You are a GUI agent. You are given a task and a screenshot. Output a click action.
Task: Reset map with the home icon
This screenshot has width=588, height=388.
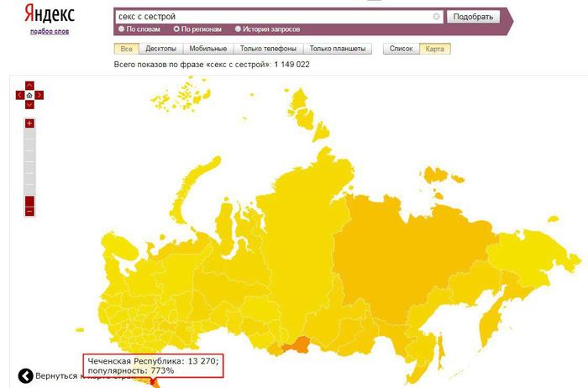(x=29, y=95)
